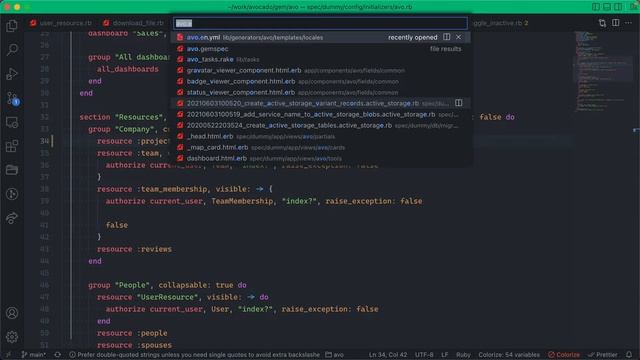Open the share arrow icon in activity bar
This screenshot has height=360, width=640.
(x=12, y=218)
